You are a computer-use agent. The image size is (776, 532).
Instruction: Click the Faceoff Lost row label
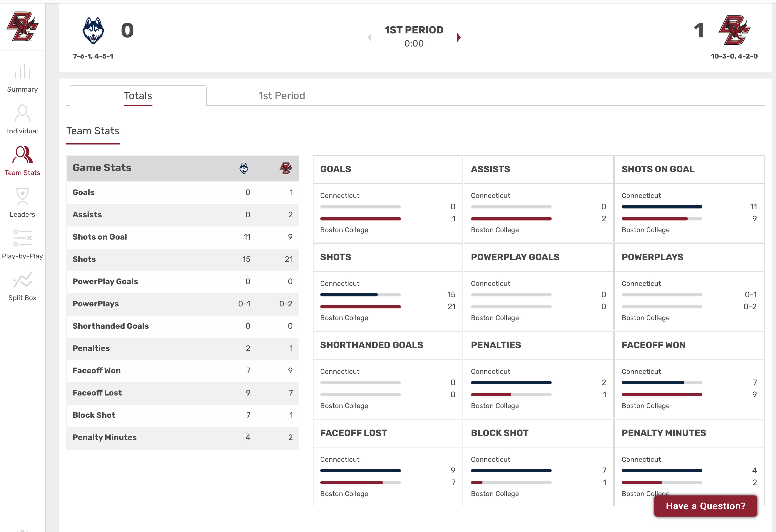[x=97, y=393]
